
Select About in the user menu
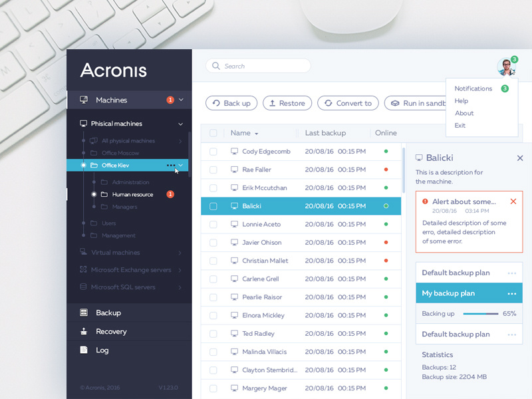464,113
